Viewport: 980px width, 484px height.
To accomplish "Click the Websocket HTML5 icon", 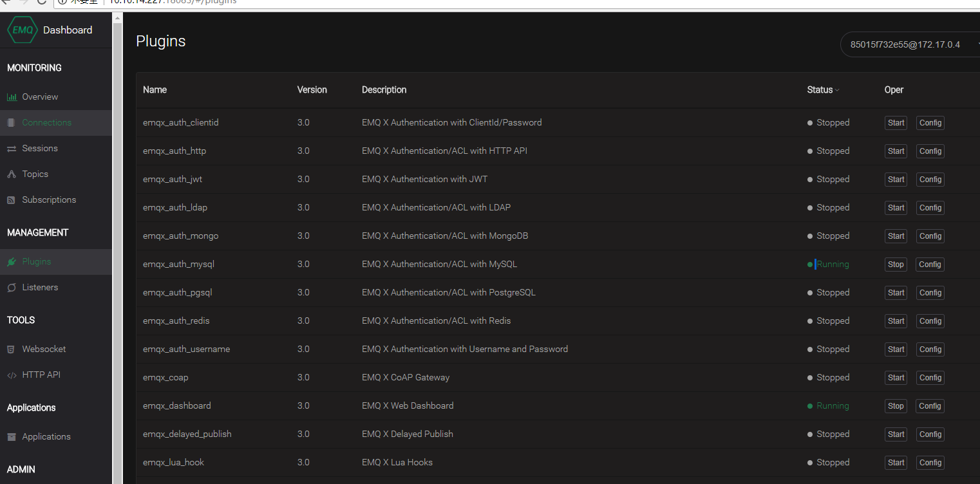I will 11,349.
